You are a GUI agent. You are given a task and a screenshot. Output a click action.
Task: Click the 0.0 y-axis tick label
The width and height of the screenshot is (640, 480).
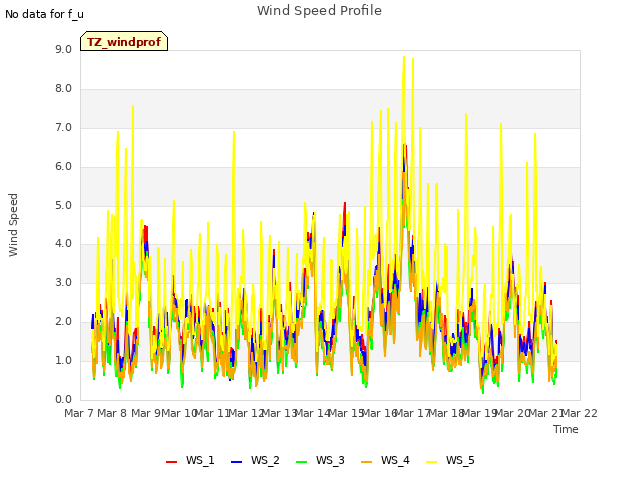point(63,399)
